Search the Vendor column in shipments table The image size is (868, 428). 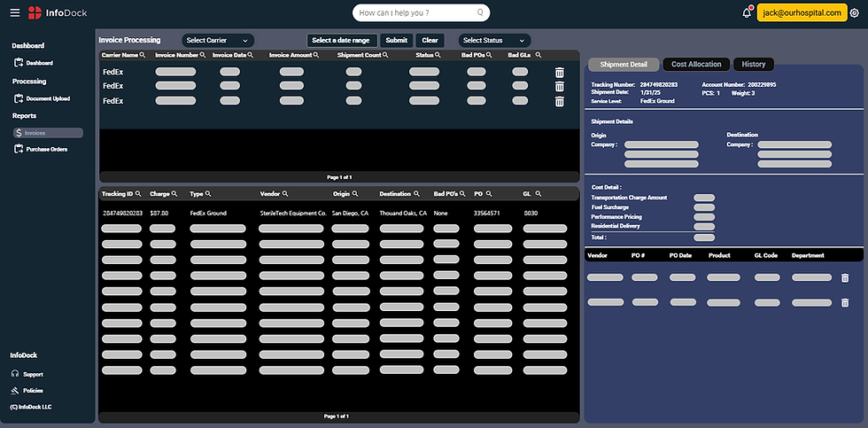(285, 194)
